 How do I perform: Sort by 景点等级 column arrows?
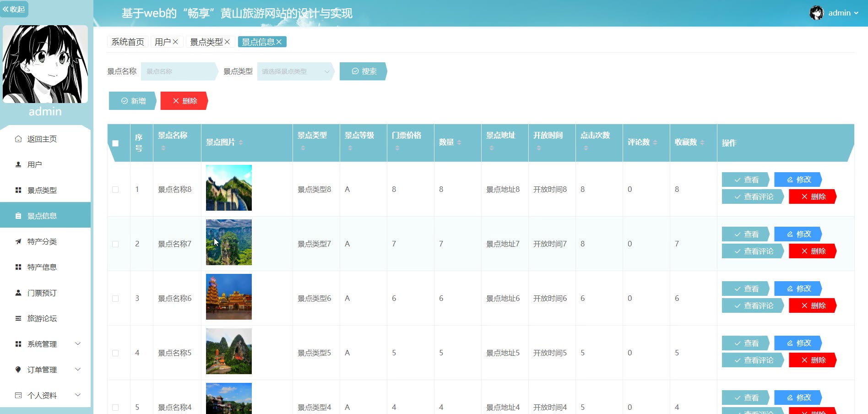coord(350,148)
